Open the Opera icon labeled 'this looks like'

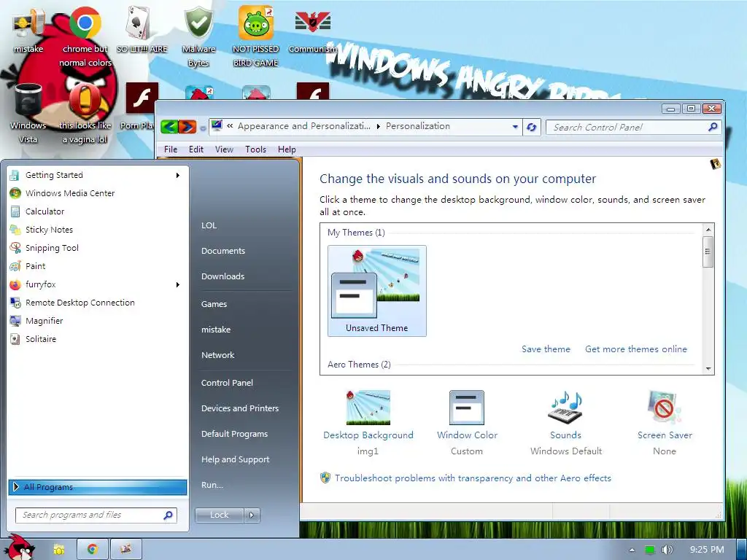[85, 113]
